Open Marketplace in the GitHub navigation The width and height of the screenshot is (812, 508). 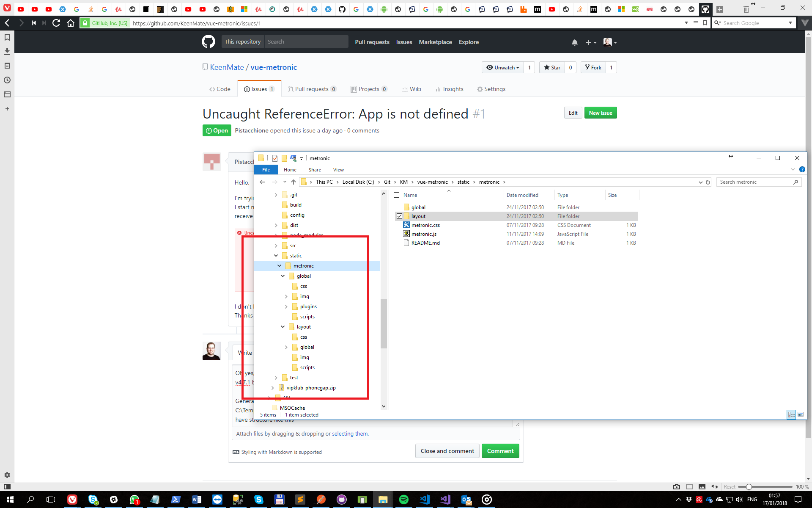tap(435, 42)
